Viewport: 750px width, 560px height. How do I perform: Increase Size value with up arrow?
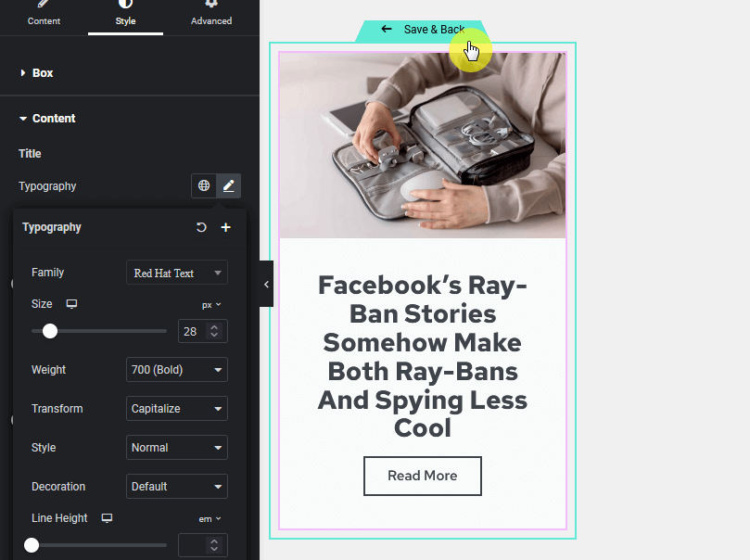[x=214, y=327]
